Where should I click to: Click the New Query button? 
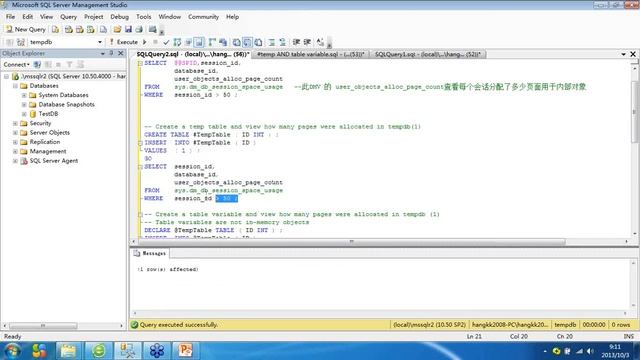tap(26, 29)
